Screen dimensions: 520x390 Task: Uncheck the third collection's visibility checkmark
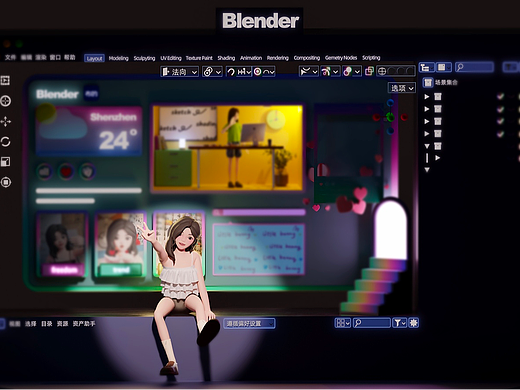coord(500,121)
